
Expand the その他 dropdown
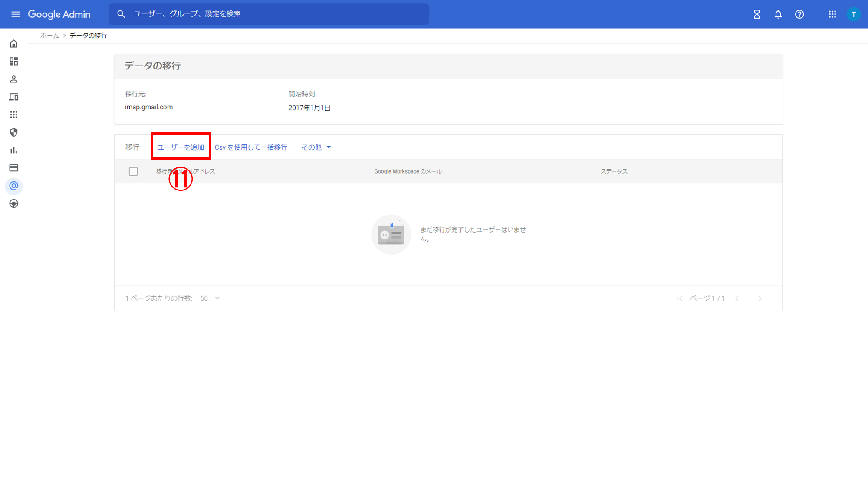tap(316, 147)
